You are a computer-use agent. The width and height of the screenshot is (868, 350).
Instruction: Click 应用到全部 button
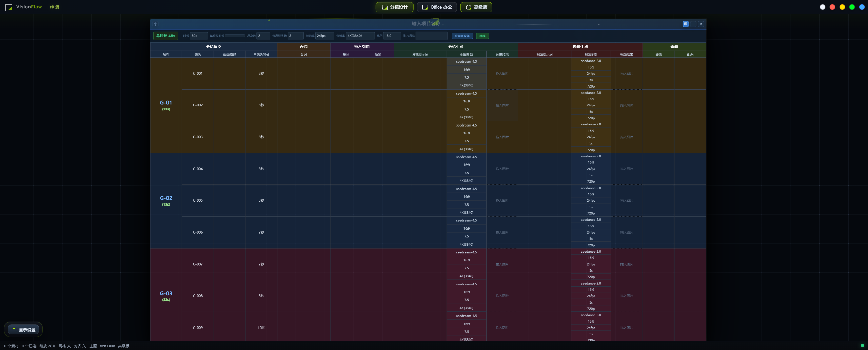[x=462, y=36]
